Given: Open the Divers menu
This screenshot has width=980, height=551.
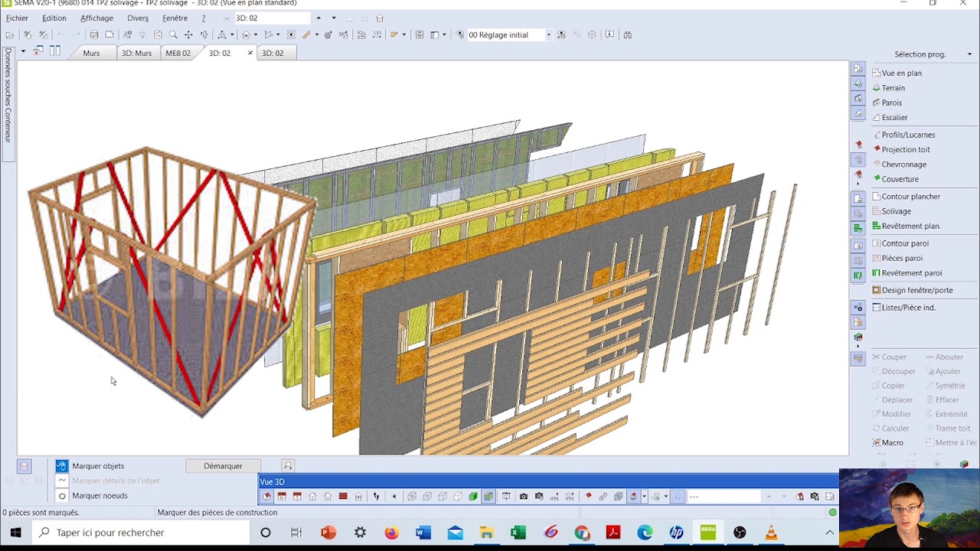Looking at the screenshot, I should 138,18.
